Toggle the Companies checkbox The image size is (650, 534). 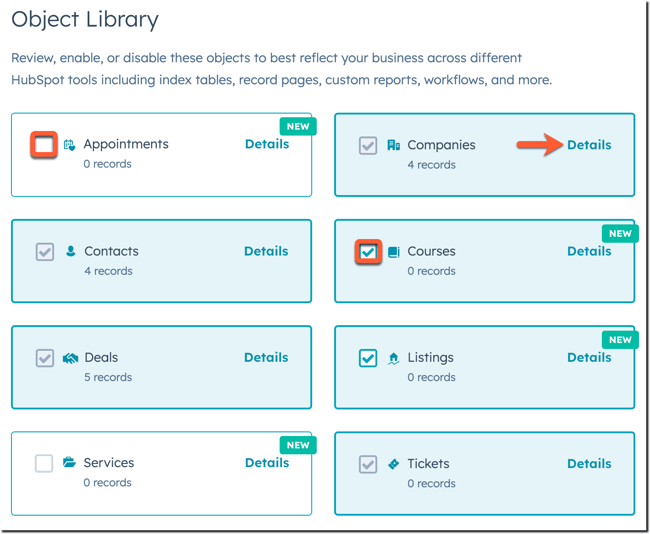pos(368,146)
